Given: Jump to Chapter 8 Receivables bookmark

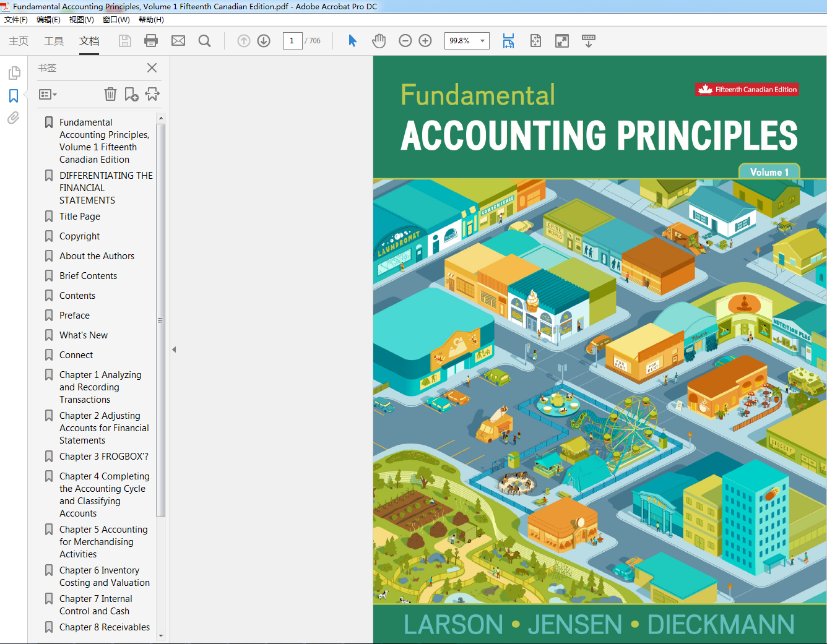Looking at the screenshot, I should (104, 627).
